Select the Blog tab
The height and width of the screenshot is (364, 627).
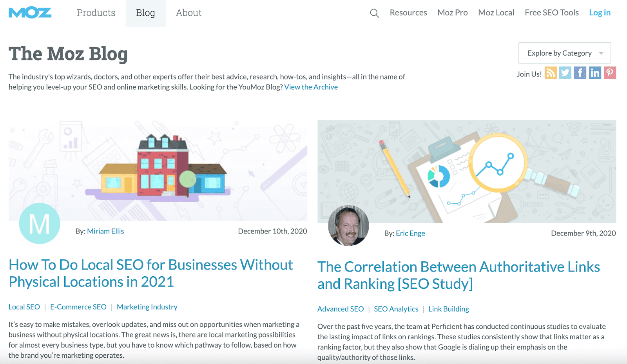(x=145, y=13)
